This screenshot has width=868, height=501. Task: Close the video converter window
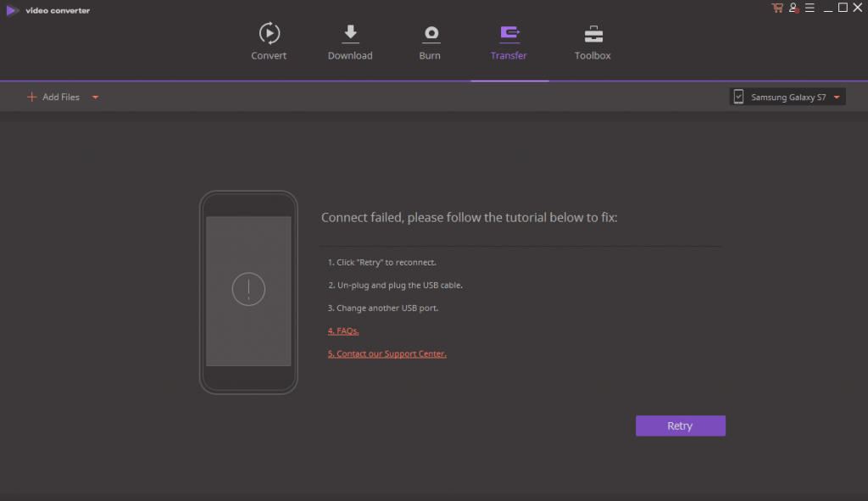click(x=858, y=7)
